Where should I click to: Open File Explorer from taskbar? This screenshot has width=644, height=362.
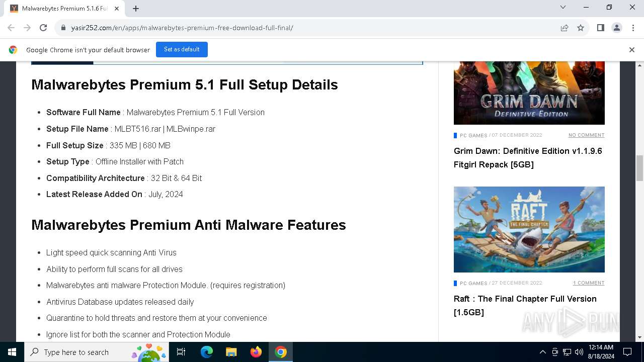tap(231, 352)
